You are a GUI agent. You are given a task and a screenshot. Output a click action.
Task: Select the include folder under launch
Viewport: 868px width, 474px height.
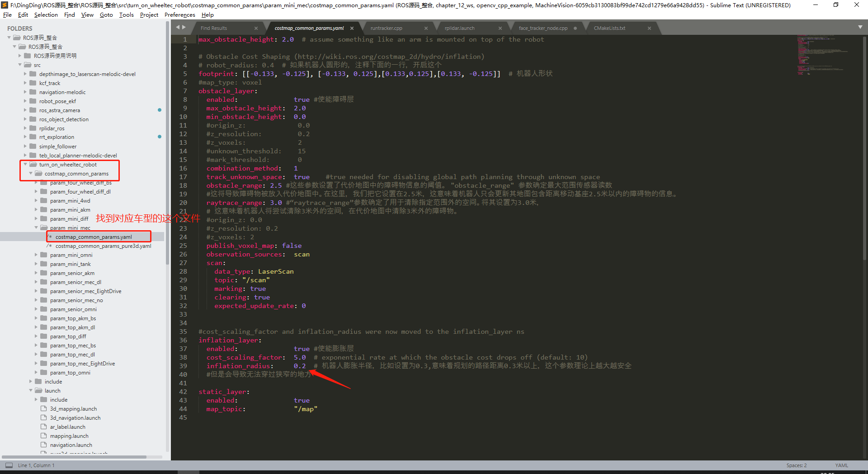59,400
